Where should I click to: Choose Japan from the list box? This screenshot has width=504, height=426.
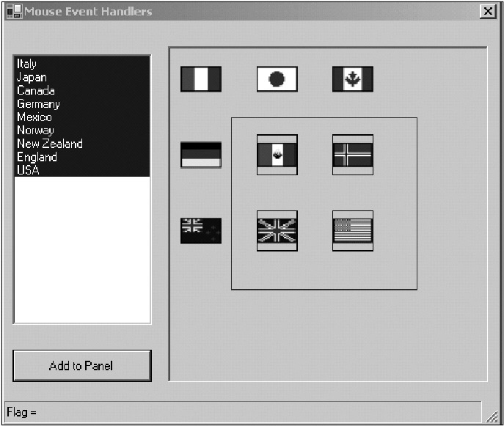32,78
